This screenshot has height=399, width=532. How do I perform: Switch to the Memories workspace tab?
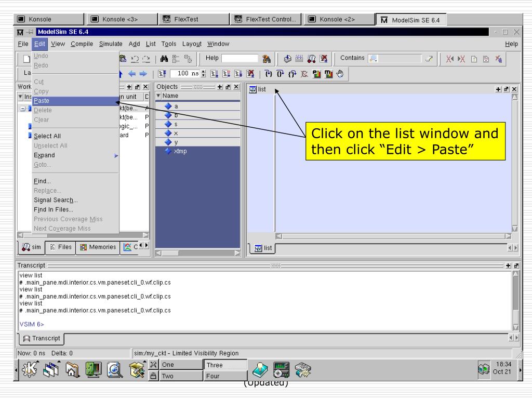click(x=98, y=247)
